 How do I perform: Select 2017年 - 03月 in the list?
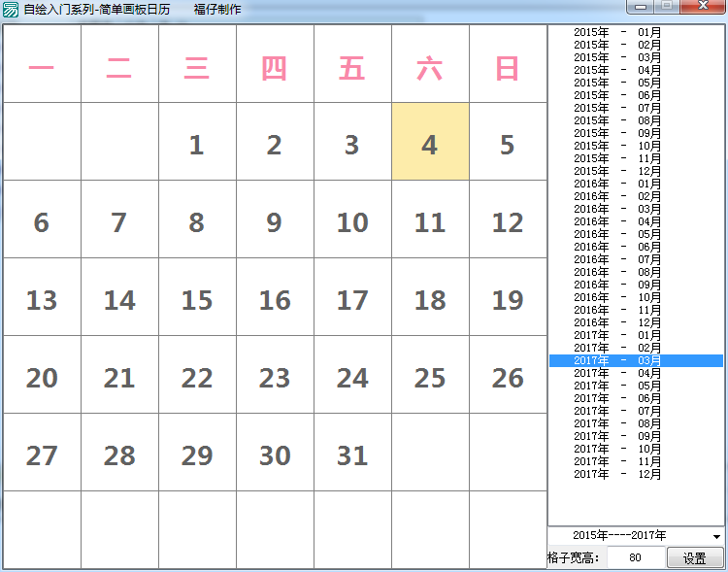click(x=617, y=360)
